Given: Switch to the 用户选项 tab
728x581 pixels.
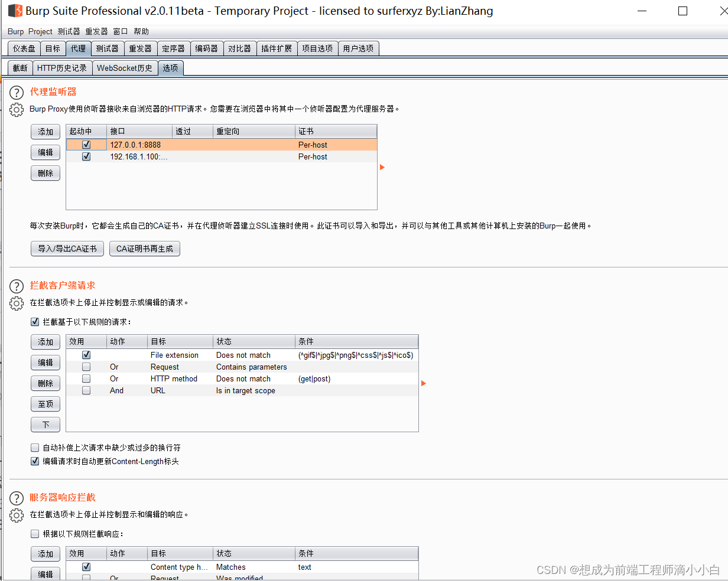Looking at the screenshot, I should pos(358,49).
